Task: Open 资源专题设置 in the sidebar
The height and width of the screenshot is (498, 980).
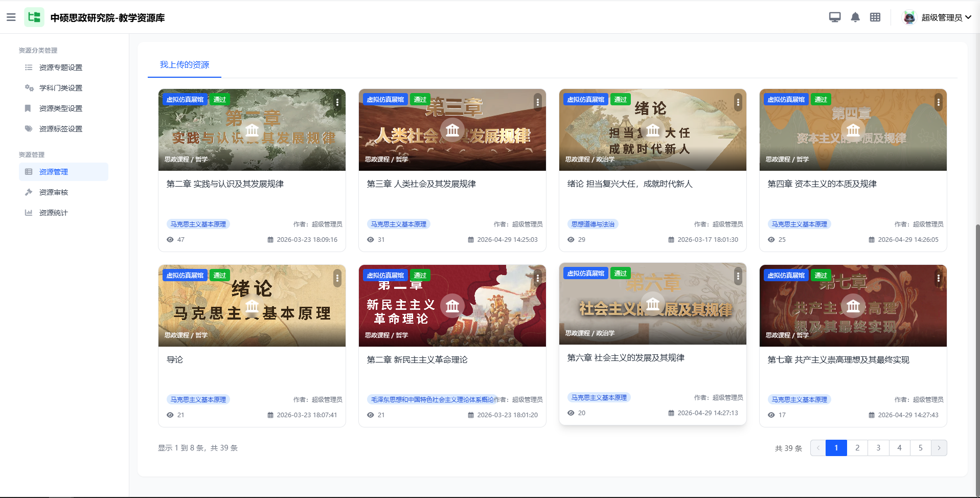Action: tap(61, 67)
